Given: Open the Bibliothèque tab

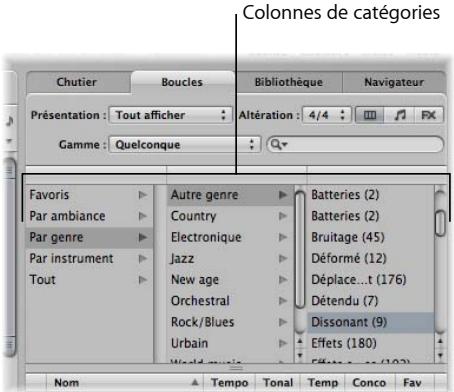Looking at the screenshot, I should click(x=289, y=82).
